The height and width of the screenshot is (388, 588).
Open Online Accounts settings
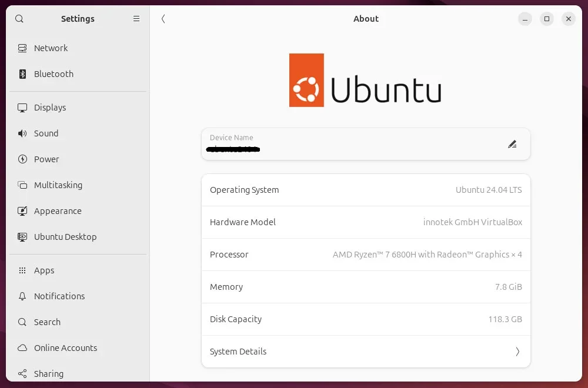click(78, 348)
